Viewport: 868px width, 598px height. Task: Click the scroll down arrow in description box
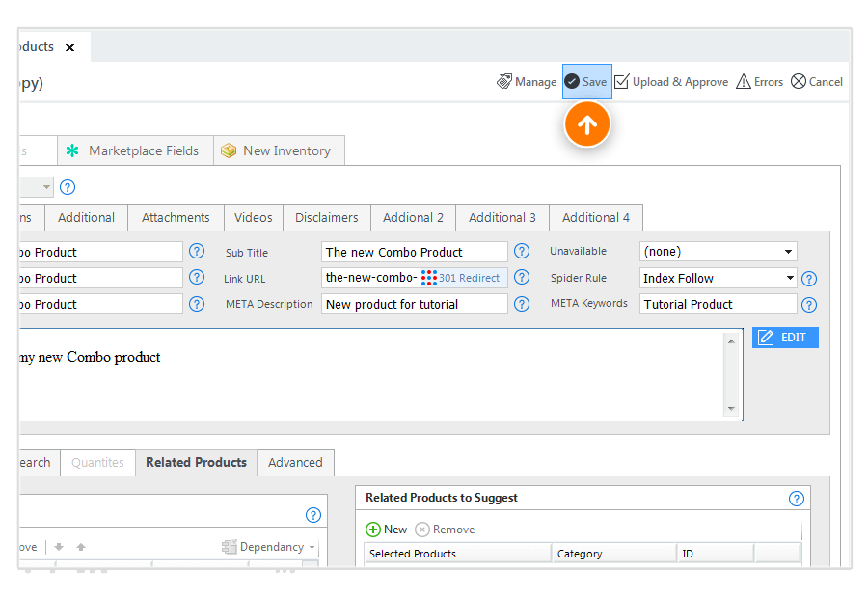click(731, 409)
